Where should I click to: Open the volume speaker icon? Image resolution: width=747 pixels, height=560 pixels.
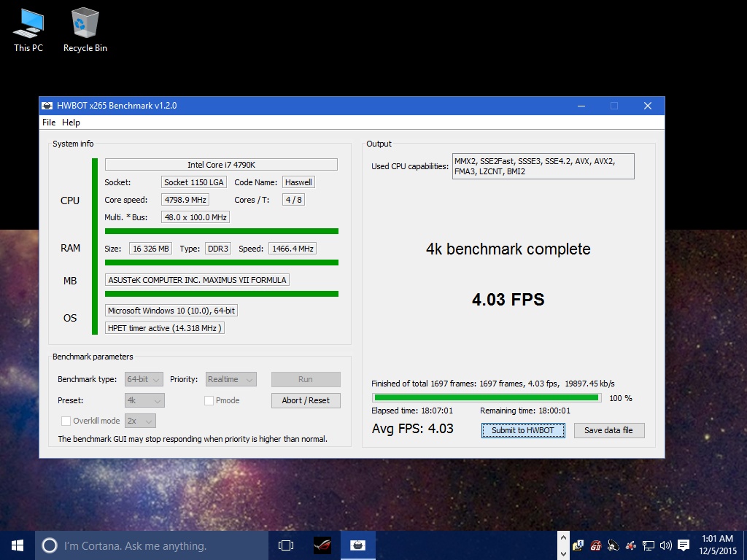(x=666, y=545)
